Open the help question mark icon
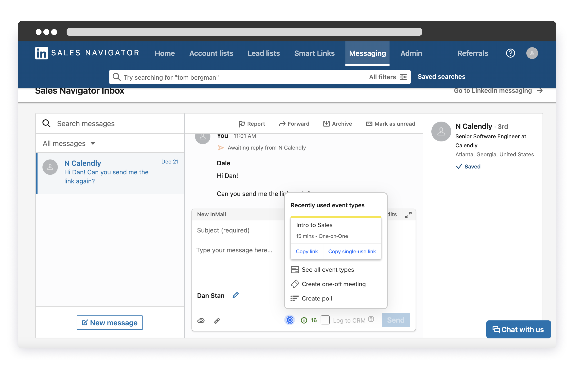Screen dimensions: 588x374 (x=510, y=53)
